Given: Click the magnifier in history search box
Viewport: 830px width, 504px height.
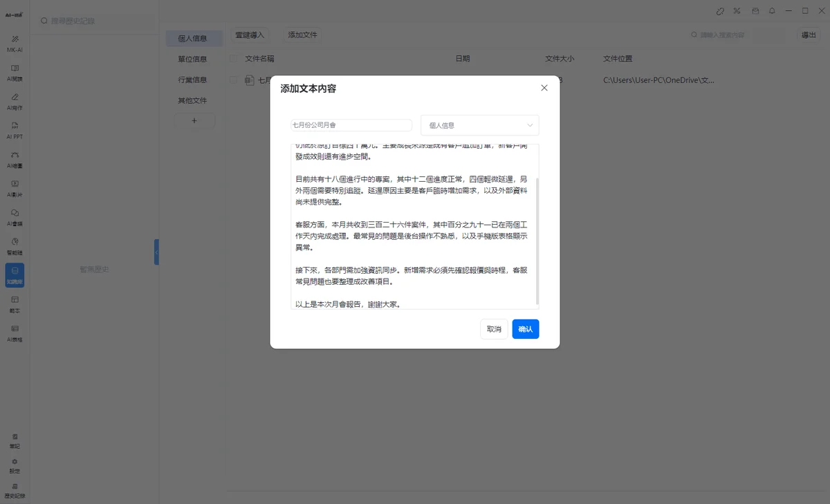Looking at the screenshot, I should pyautogui.click(x=44, y=21).
